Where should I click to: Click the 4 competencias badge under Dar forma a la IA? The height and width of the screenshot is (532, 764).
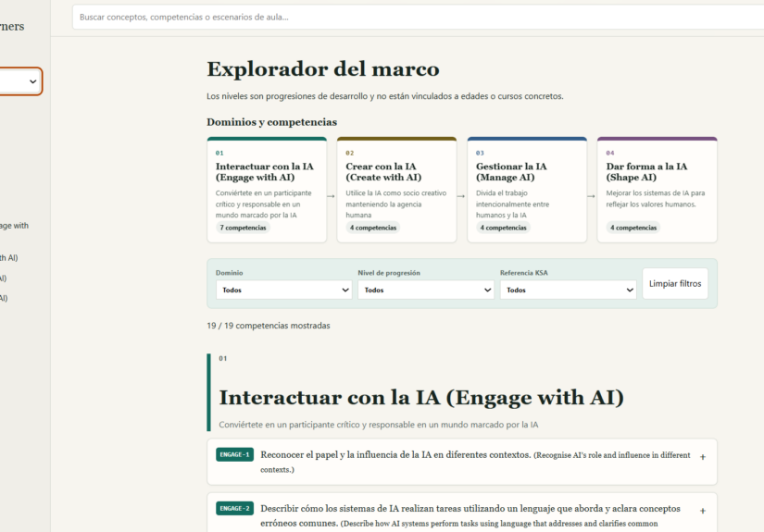coord(633,228)
